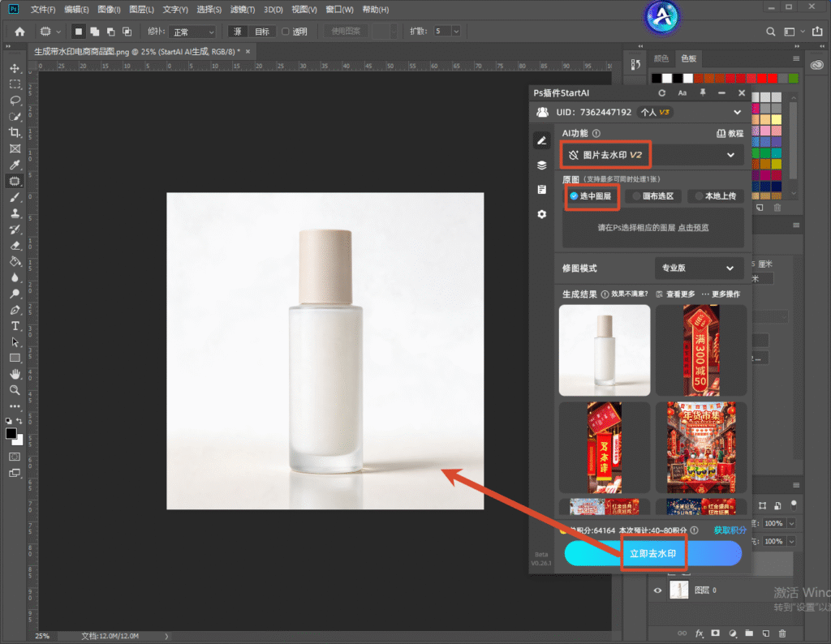Select the 画布选区 radio option

click(x=653, y=196)
